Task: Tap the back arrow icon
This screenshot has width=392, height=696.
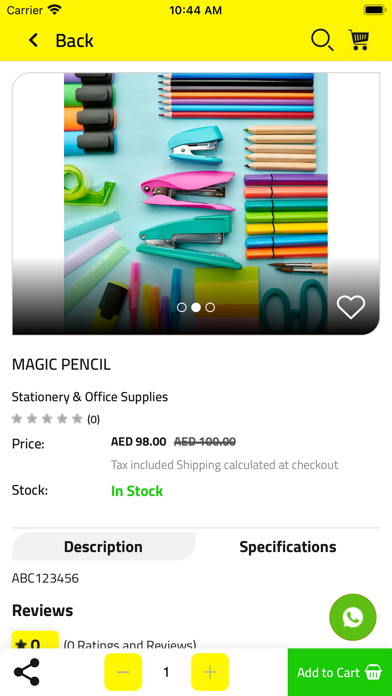Action: coord(33,40)
